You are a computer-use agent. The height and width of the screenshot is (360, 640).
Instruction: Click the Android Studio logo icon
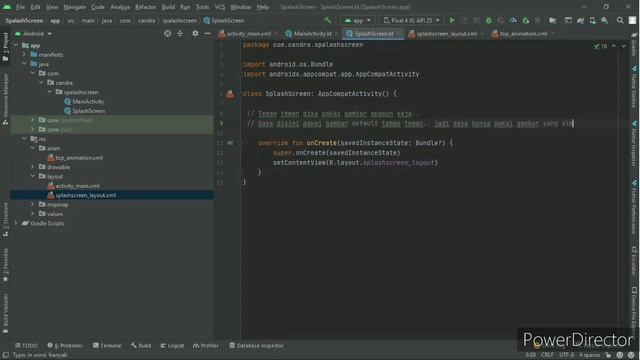7,7
